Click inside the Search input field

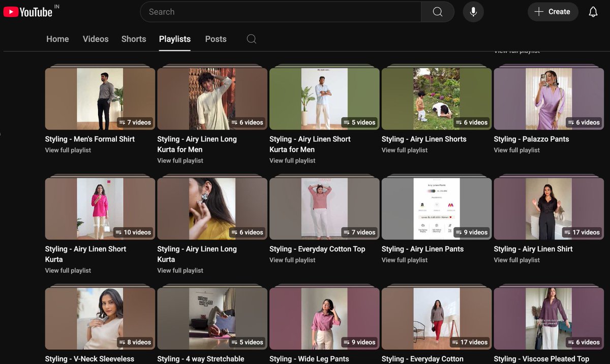pyautogui.click(x=280, y=12)
